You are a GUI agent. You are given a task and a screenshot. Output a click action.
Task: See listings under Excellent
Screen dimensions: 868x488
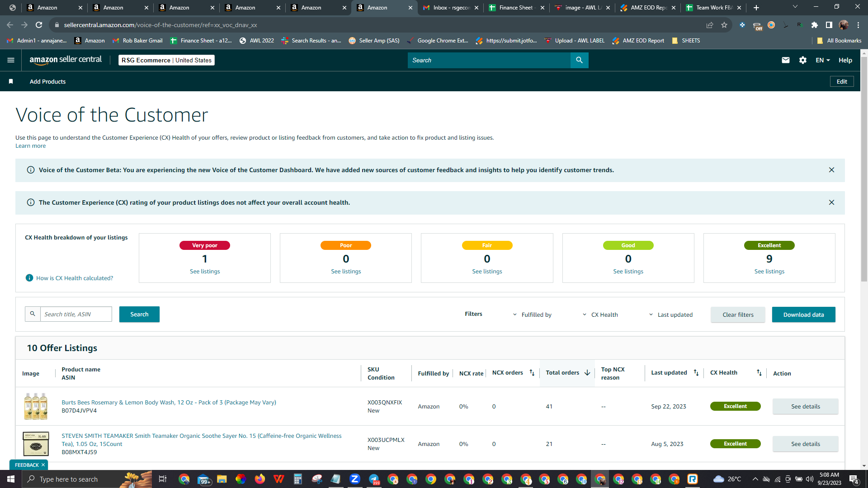769,271
